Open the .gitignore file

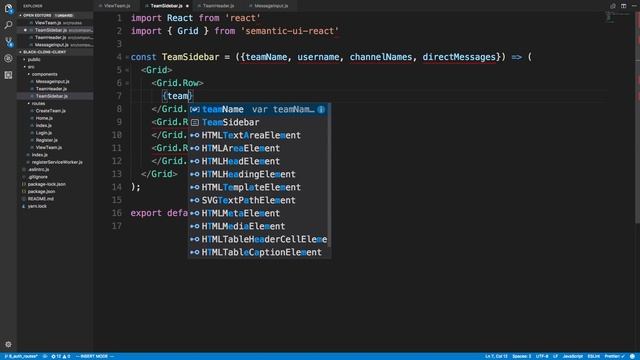(55, 177)
